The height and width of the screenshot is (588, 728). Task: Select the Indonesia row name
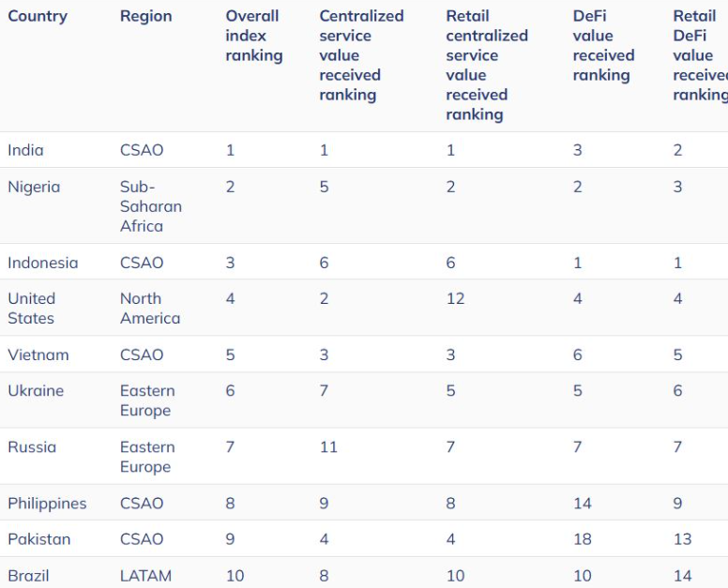coord(43,263)
